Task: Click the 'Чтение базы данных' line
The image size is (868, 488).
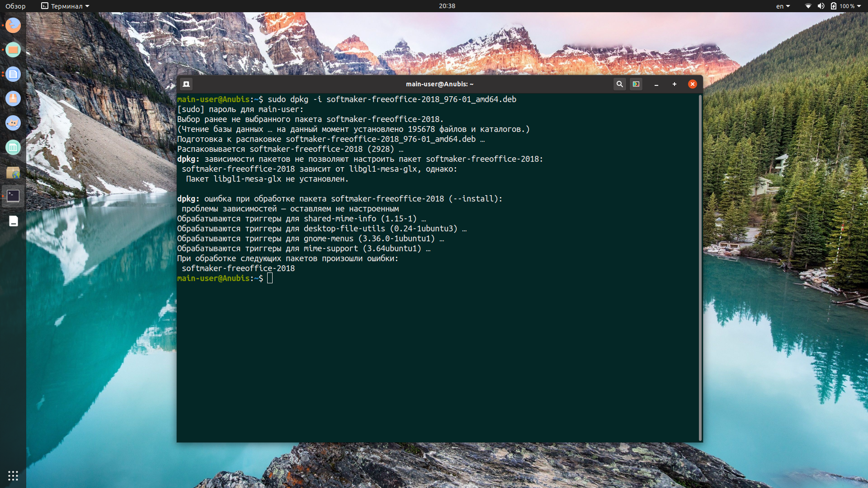Action: tap(354, 129)
